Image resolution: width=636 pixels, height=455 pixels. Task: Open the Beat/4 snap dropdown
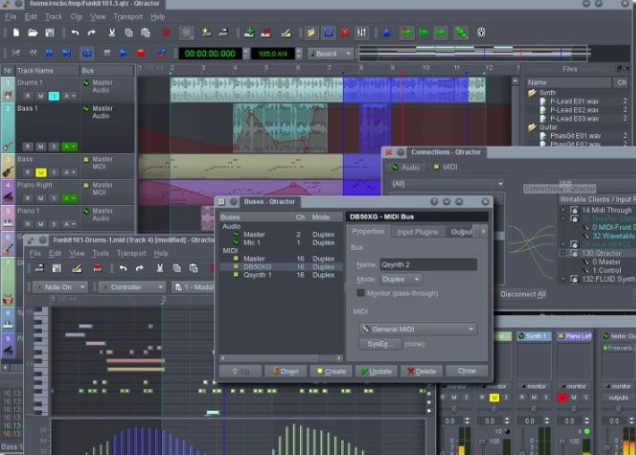pyautogui.click(x=331, y=54)
